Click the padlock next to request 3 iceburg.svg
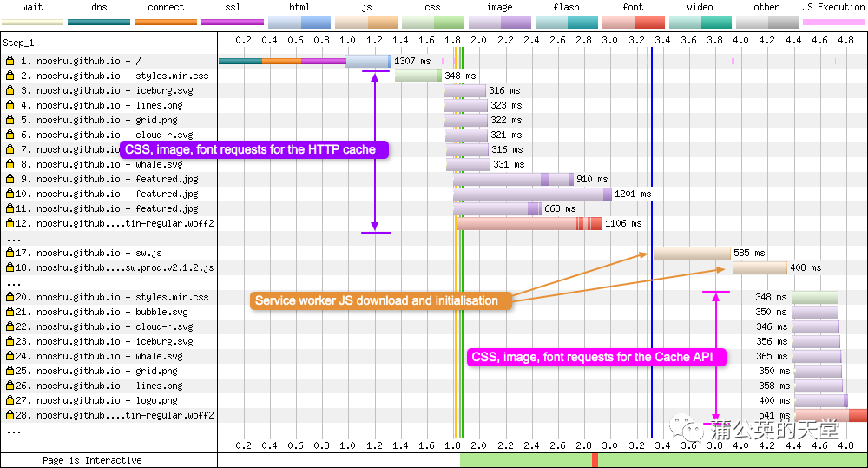This screenshot has width=868, height=468. tap(10, 90)
